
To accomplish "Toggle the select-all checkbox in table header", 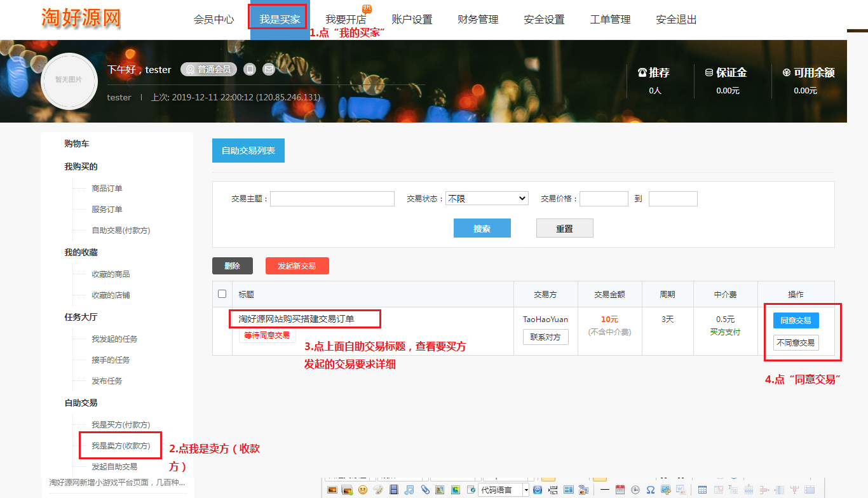I will [222, 294].
